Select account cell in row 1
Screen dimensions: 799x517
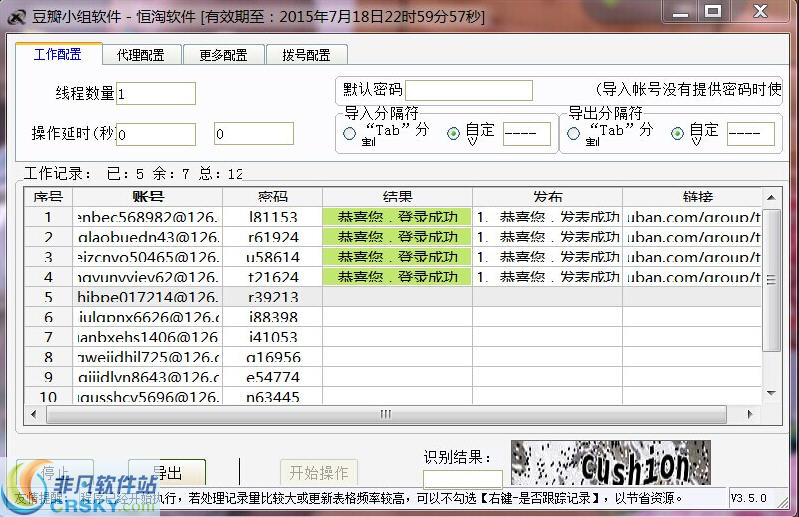pyautogui.click(x=148, y=217)
